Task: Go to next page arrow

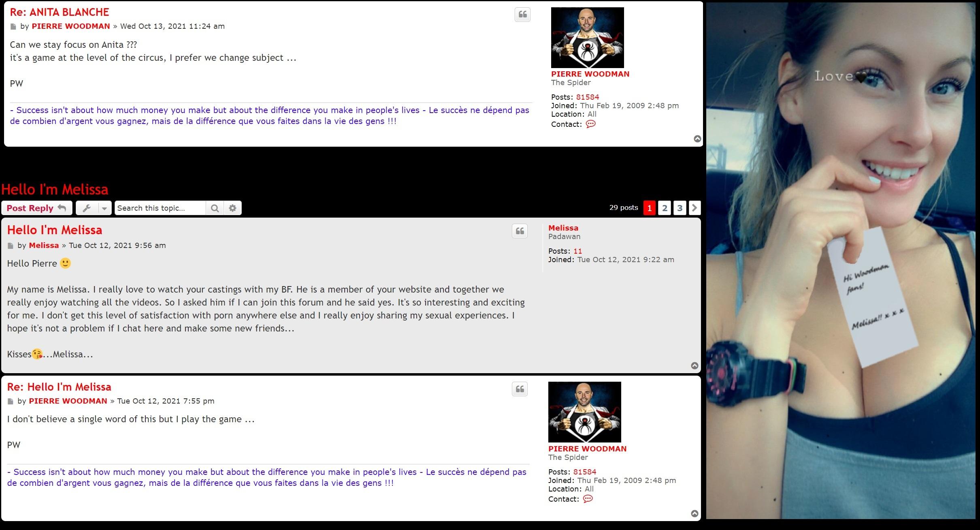Action: (694, 208)
